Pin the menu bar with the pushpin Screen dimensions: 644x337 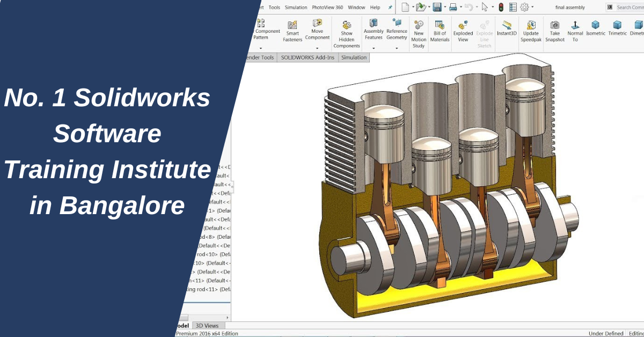(390, 8)
